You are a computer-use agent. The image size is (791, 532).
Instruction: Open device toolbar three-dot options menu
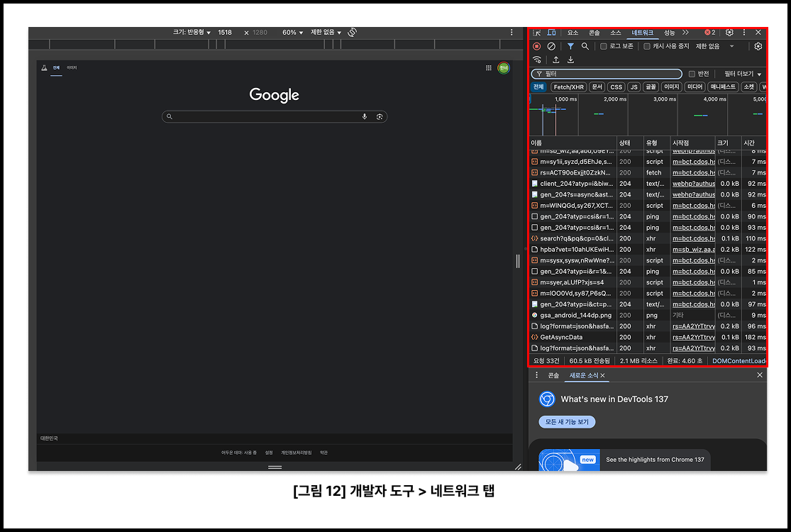coord(511,32)
